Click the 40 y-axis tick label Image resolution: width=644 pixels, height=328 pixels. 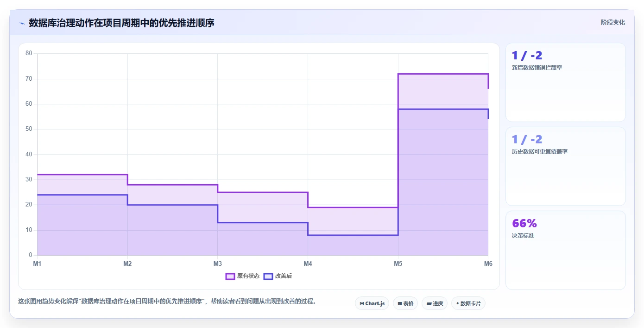[29, 154]
